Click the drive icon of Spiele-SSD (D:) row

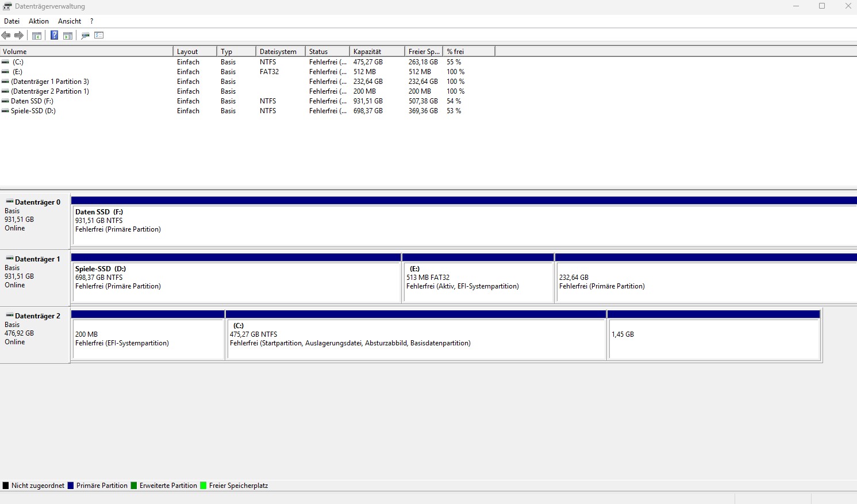pyautogui.click(x=5, y=111)
